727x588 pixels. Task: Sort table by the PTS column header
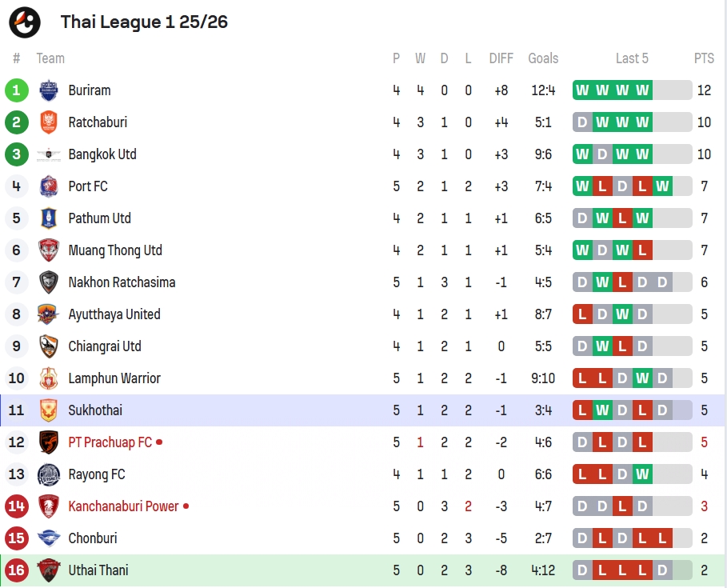click(704, 58)
